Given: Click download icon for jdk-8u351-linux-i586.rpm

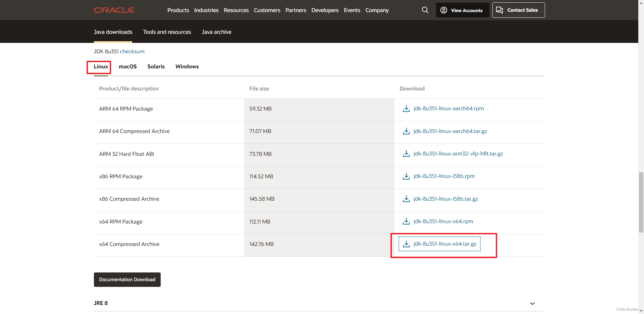Looking at the screenshot, I should (406, 176).
